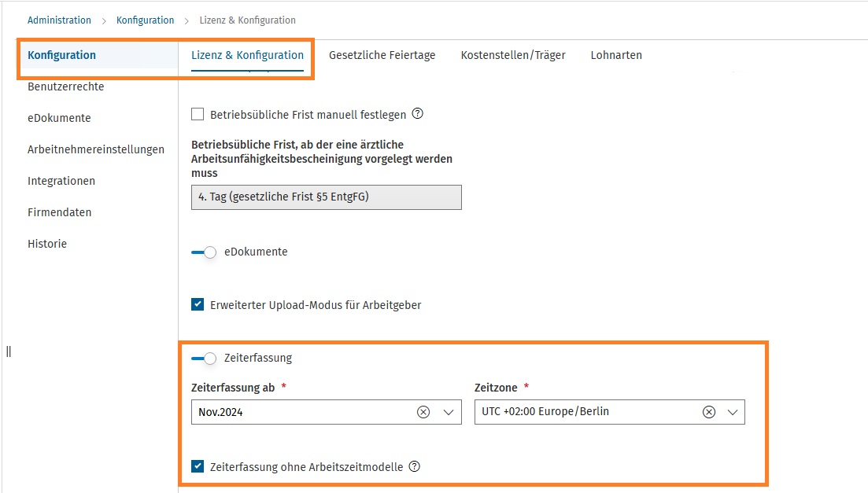This screenshot has width=868, height=493.
Task: Open the Kostenstellen/Träger tab
Action: tap(513, 55)
